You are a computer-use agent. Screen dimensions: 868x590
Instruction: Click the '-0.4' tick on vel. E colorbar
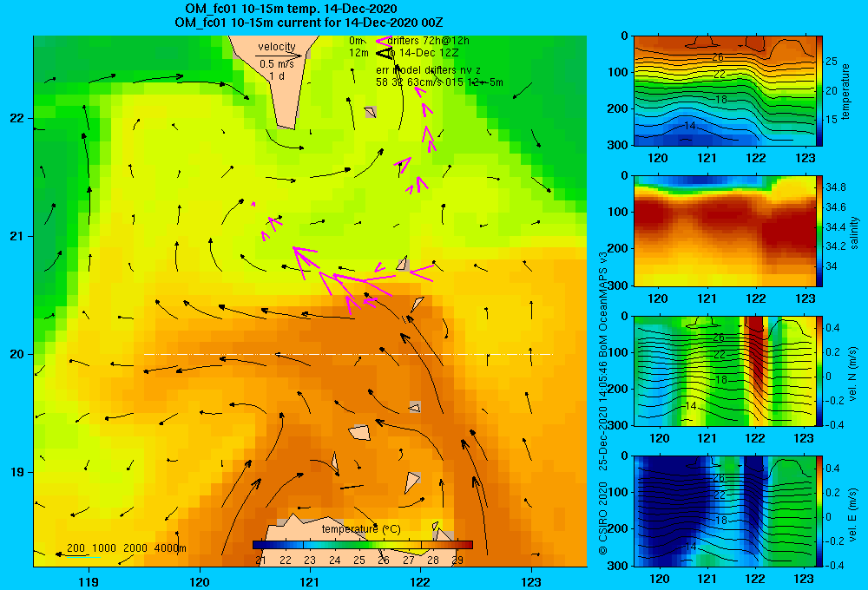point(834,565)
